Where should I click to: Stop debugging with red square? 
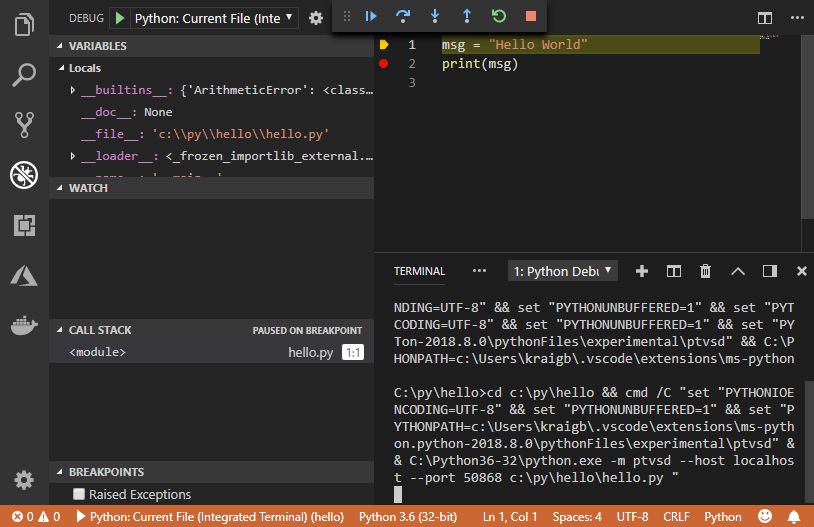[x=531, y=16]
